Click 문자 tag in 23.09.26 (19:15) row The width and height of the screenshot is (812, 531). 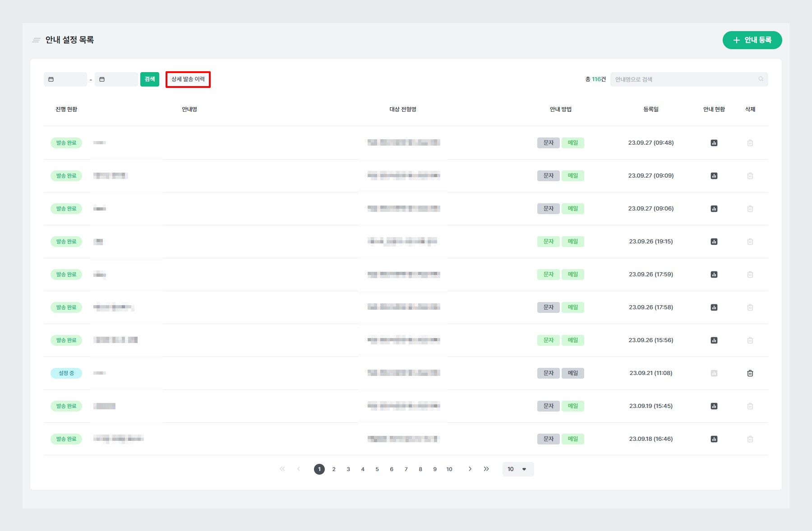549,242
